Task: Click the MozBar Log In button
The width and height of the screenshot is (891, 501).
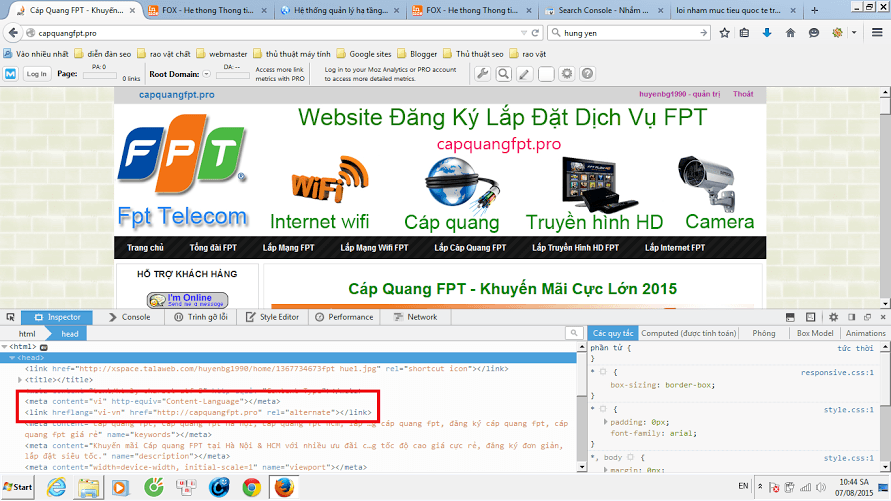Action: click(36, 74)
